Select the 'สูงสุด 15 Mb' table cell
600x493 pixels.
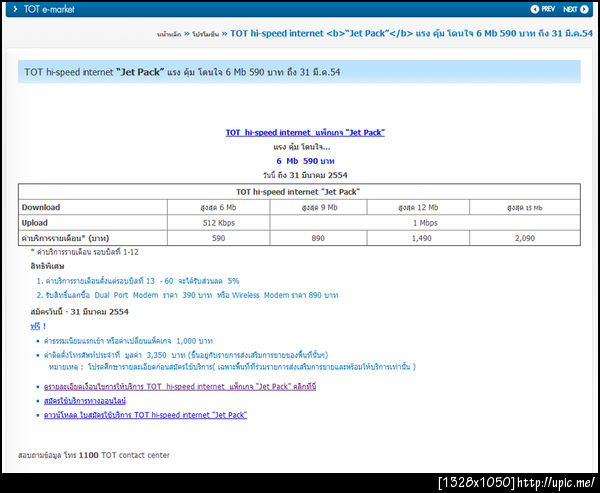tap(525, 207)
